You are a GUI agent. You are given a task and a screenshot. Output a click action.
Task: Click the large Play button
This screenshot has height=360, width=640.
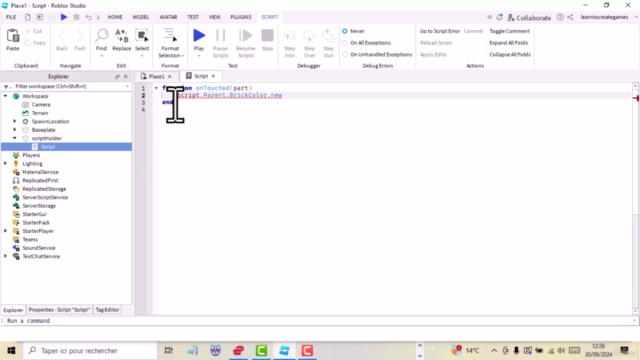coord(199,36)
